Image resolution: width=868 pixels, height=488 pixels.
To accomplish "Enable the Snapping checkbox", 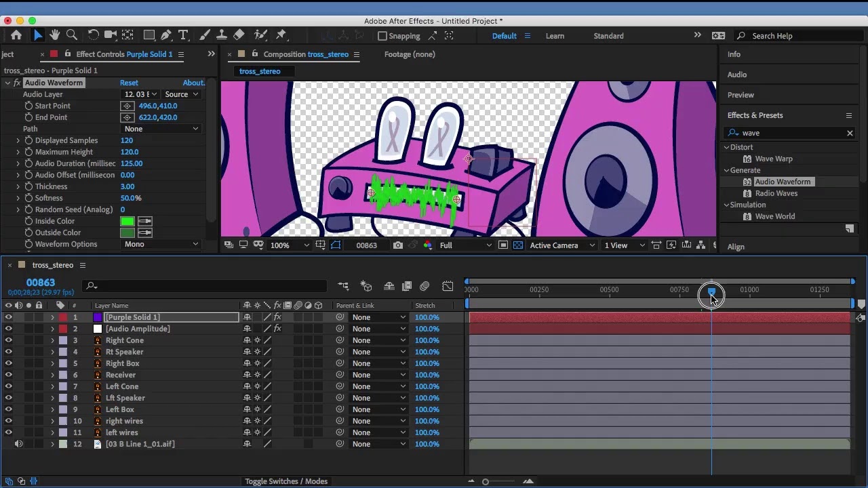I will pos(382,36).
